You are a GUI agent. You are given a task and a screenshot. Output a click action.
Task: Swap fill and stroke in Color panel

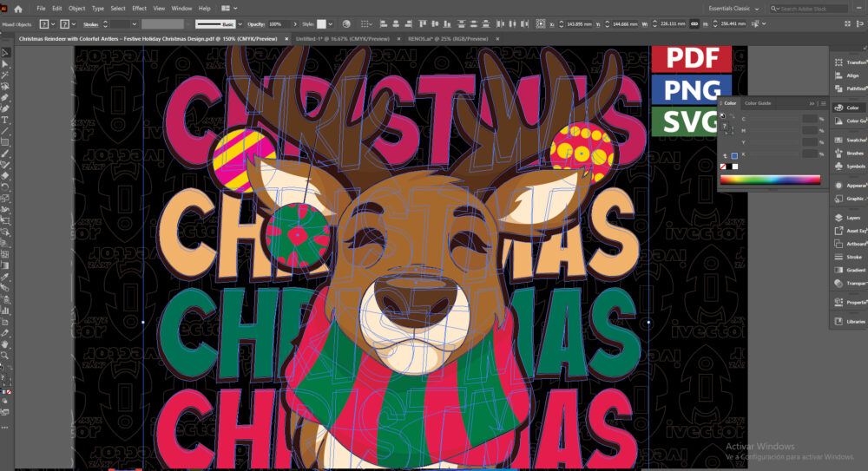tap(732, 116)
